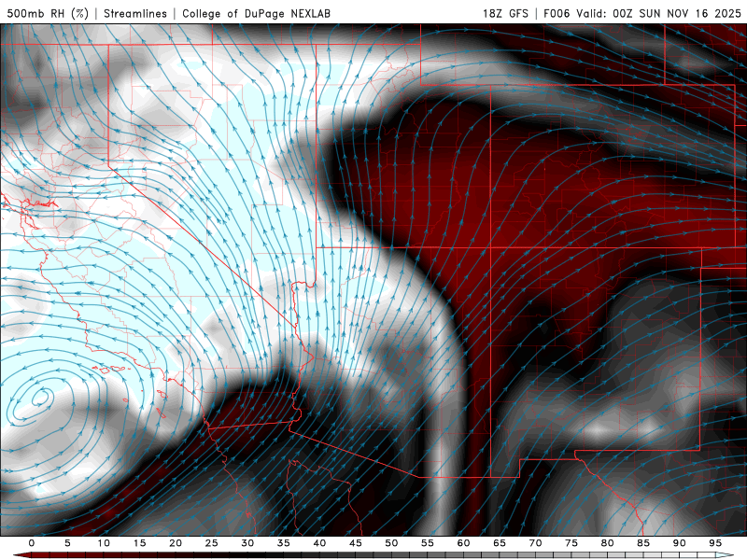
Task: Click the colorbar value label '35'
Action: (x=284, y=543)
